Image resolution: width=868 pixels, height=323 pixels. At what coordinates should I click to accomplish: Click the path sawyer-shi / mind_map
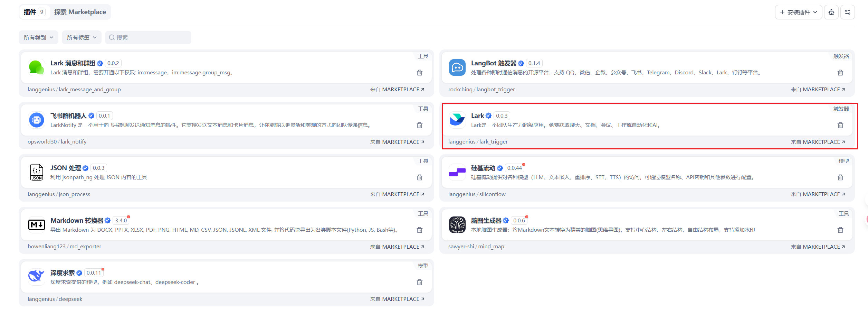(476, 247)
